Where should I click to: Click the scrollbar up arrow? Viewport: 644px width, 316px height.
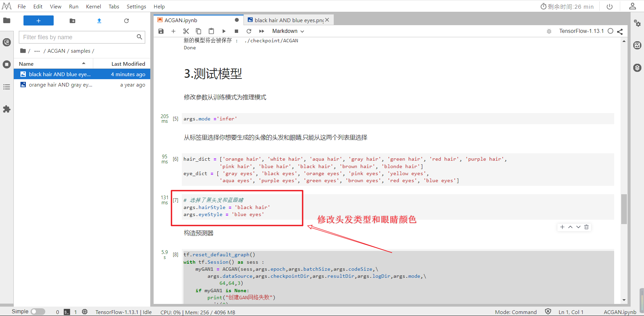(624, 41)
